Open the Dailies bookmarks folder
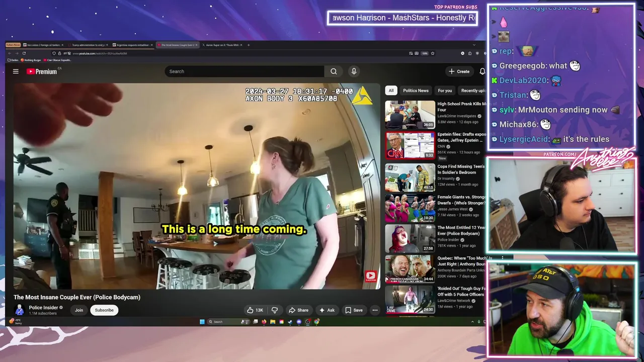This screenshot has width=644, height=362. pos(13,60)
